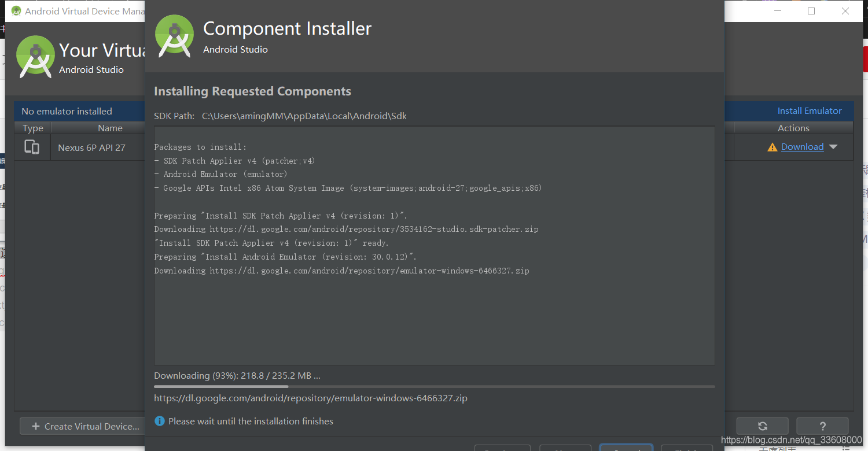The image size is (868, 451).
Task: Click the Type column header
Action: (x=33, y=128)
